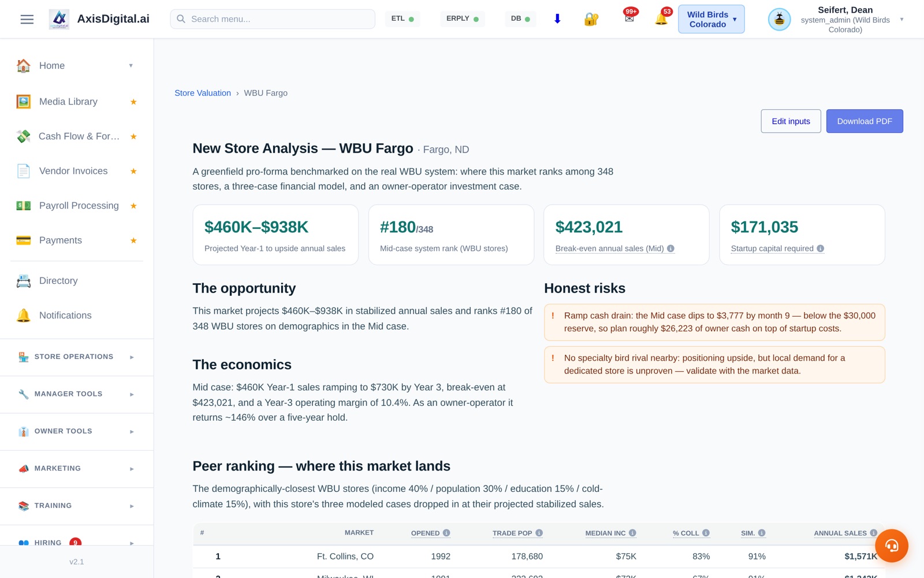Click the Training books icon

(24, 506)
